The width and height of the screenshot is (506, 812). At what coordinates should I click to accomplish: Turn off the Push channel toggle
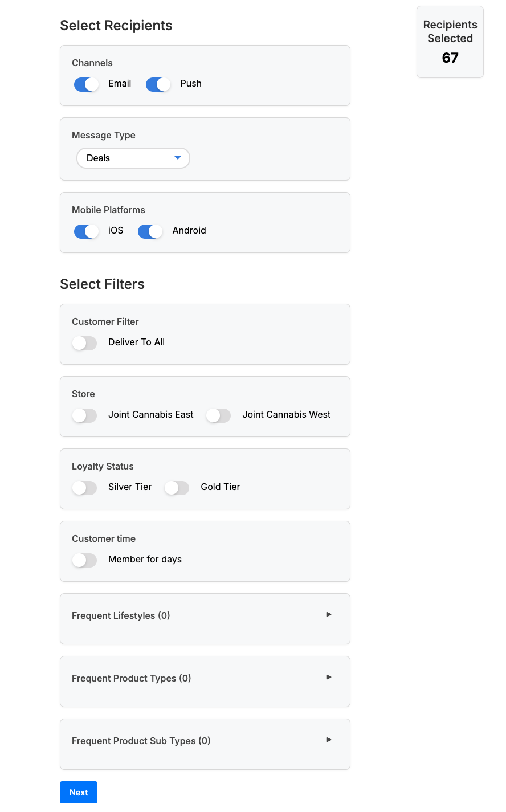tap(158, 84)
